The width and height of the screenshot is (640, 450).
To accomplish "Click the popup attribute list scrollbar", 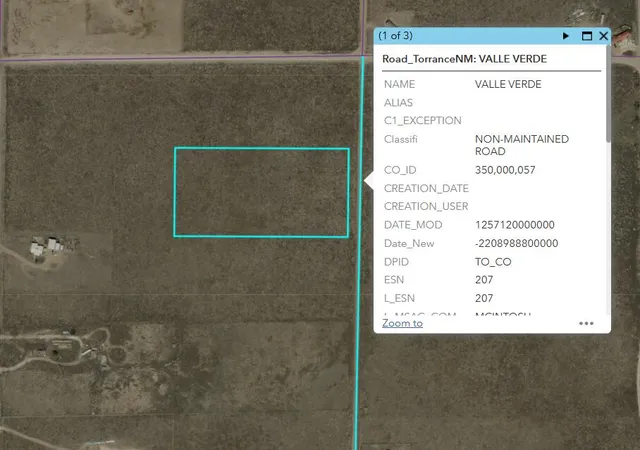I will point(608,94).
